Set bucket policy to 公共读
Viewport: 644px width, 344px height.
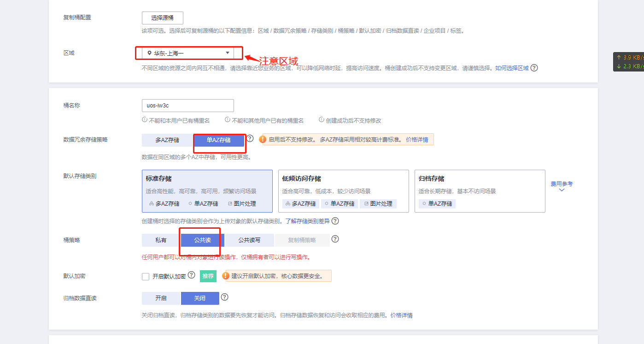[x=202, y=240]
